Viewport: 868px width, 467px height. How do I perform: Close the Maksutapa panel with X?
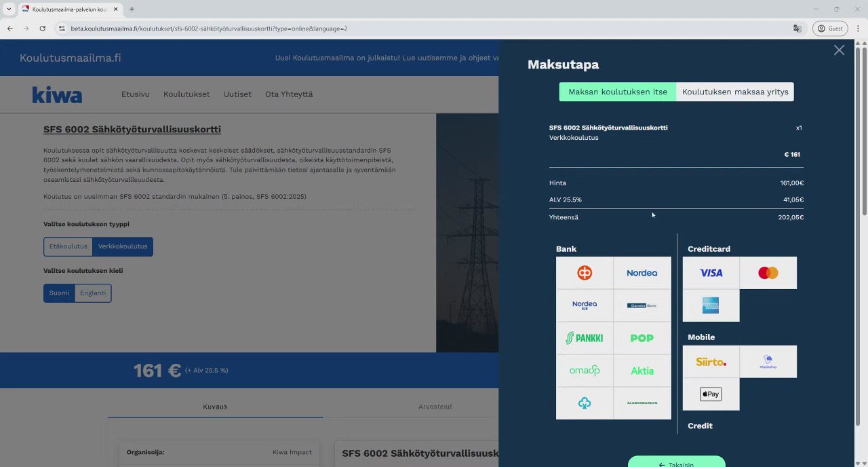(839, 50)
